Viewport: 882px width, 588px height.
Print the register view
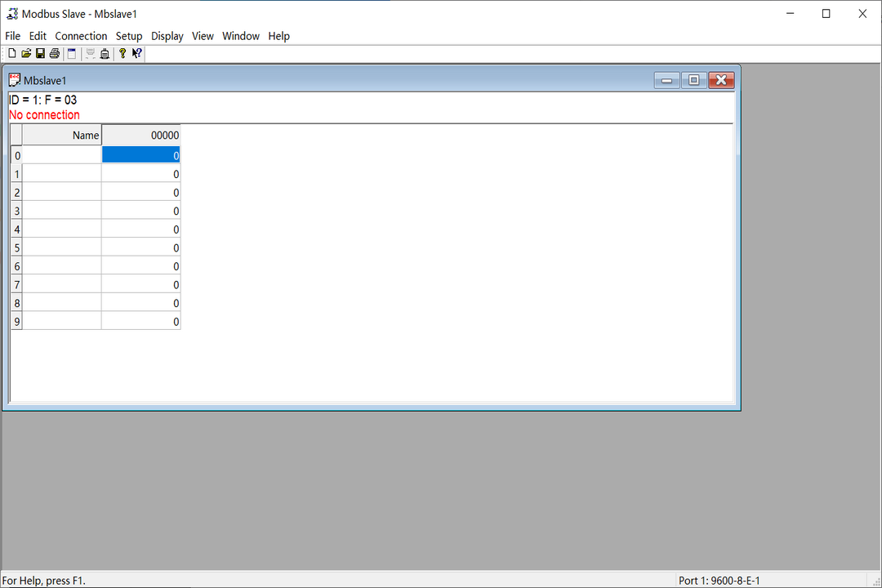pos(54,53)
